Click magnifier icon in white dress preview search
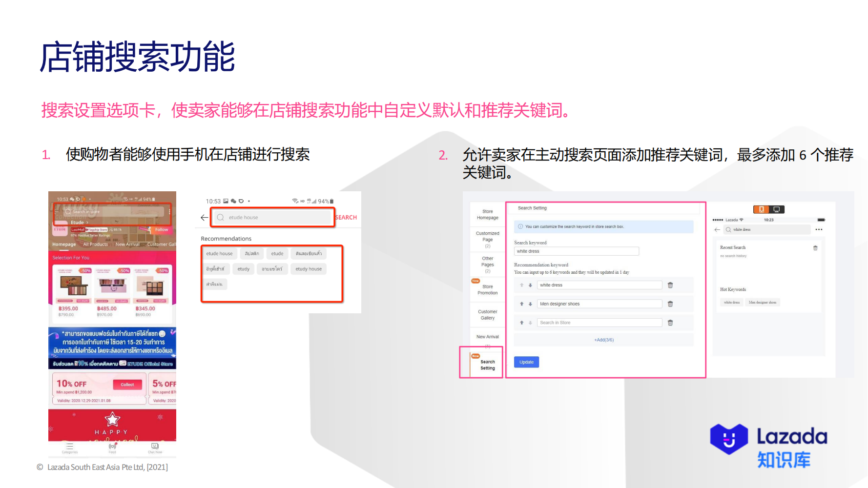Viewport: 868px width, 488px height. (x=728, y=229)
